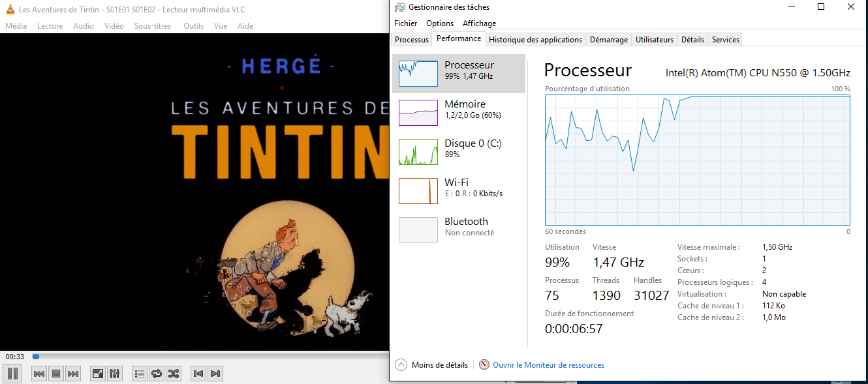The image size is (868, 384).
Task: Click the Tintin video display in VLC
Action: pos(194,193)
